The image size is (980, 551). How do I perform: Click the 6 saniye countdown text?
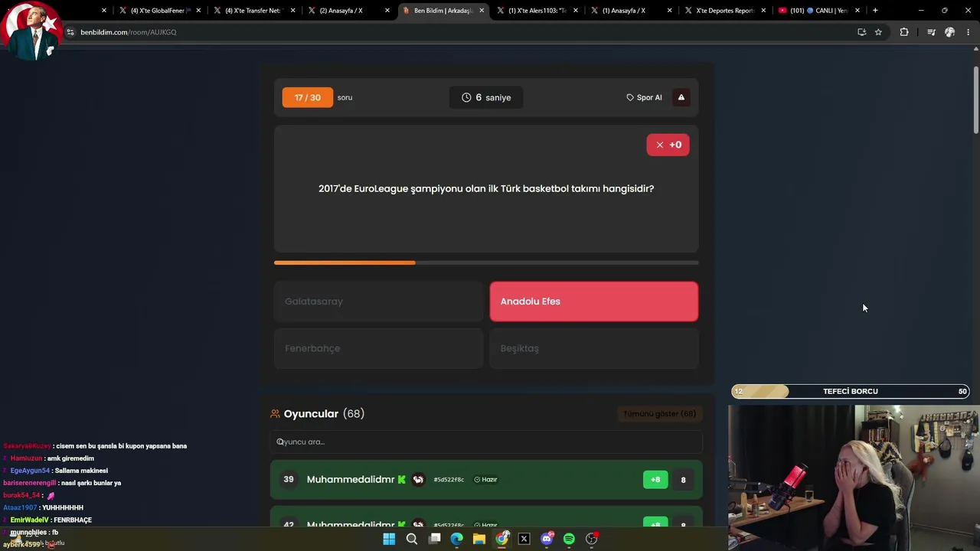[493, 97]
